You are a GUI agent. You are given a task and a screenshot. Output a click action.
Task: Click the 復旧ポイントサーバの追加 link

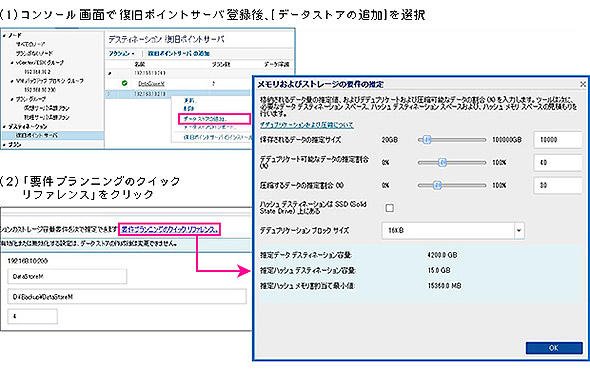tap(179, 53)
